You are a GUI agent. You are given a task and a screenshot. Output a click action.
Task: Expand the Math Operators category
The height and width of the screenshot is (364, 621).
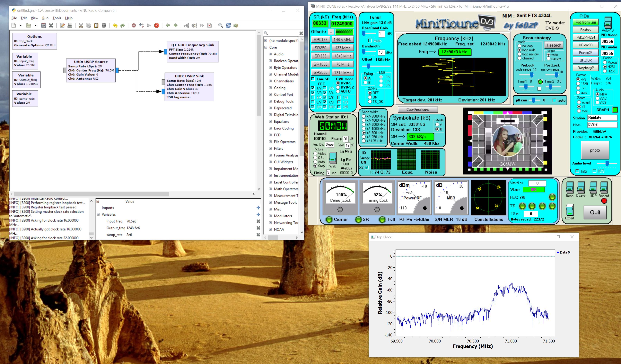[x=270, y=189]
